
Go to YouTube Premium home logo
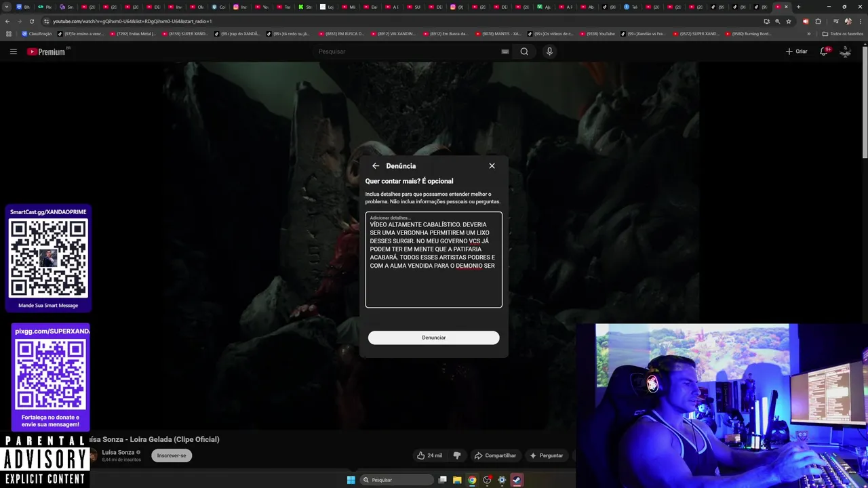click(46, 52)
